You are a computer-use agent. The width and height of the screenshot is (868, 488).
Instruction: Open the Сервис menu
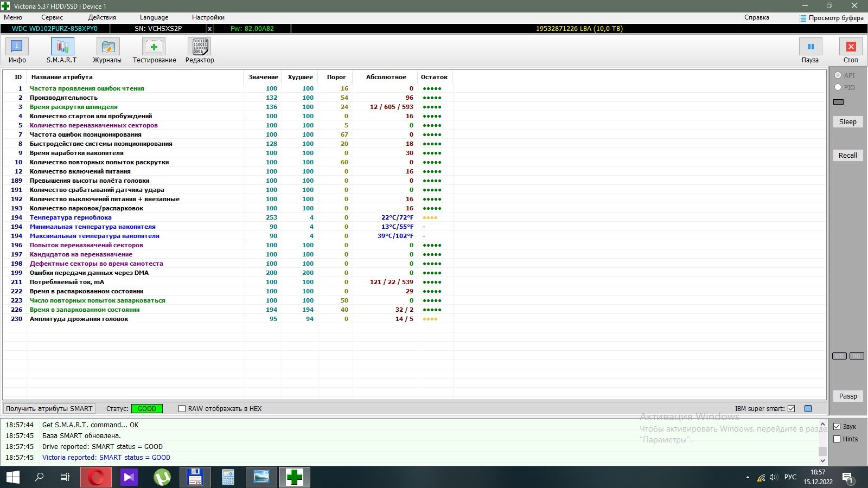tap(52, 17)
